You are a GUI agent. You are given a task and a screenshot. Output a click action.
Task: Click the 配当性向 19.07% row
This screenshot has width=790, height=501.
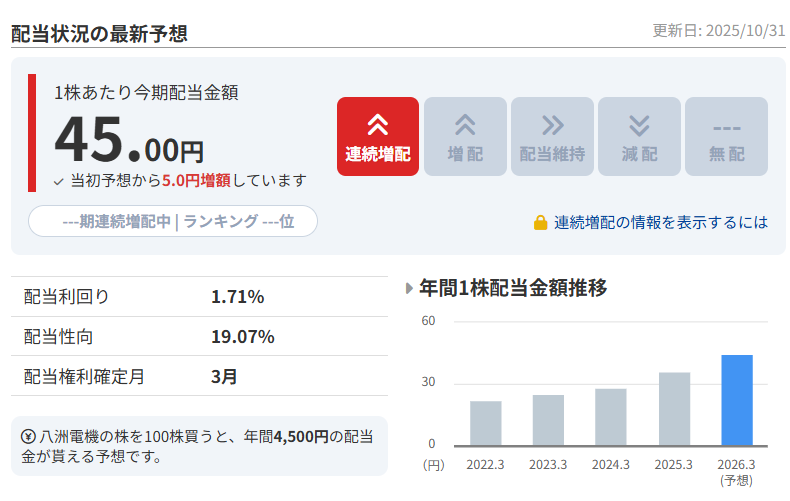click(199, 336)
